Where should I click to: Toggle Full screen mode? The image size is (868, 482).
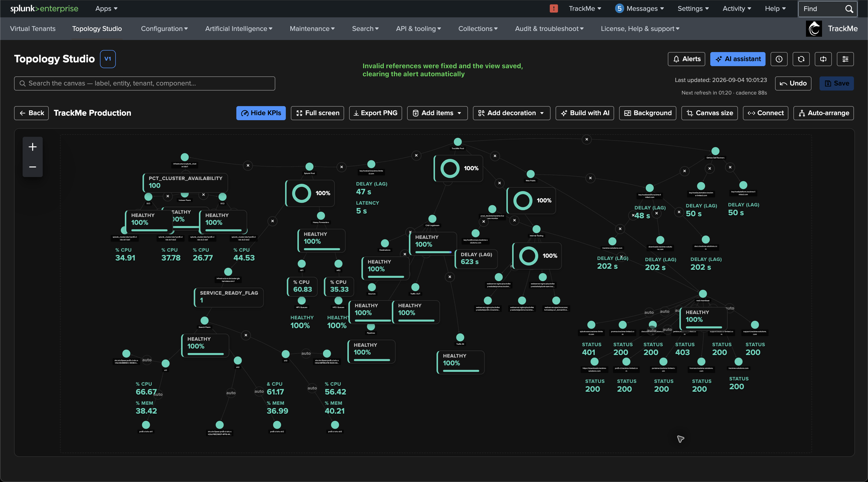point(317,113)
